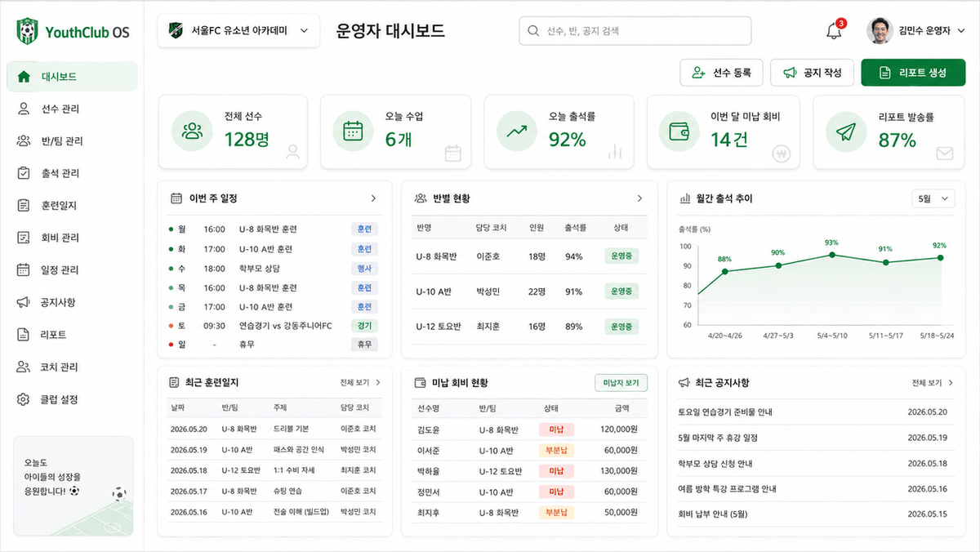The image size is (980, 552).
Task: Click the trend arrow icon on 오늘 출석률 card
Action: [516, 131]
